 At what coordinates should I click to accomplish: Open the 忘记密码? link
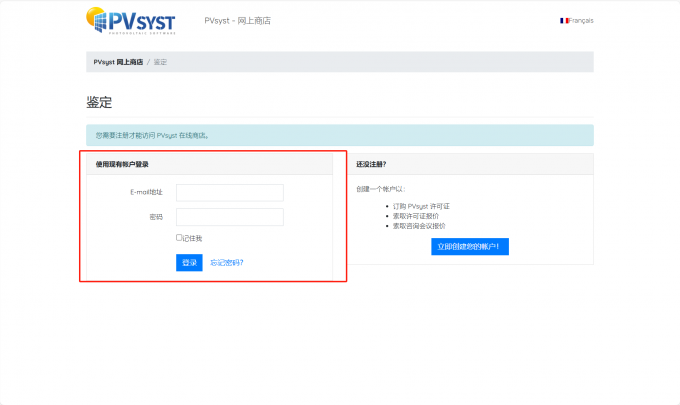pyautogui.click(x=227, y=263)
